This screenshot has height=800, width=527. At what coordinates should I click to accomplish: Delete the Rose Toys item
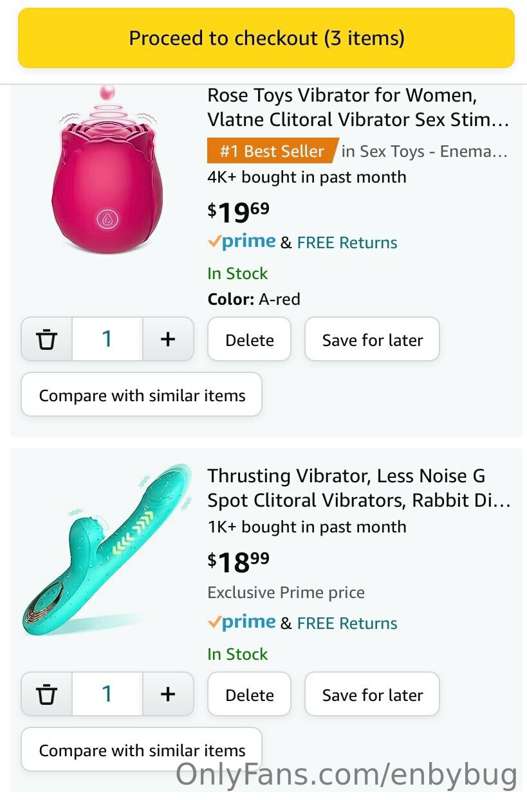pyautogui.click(x=249, y=339)
